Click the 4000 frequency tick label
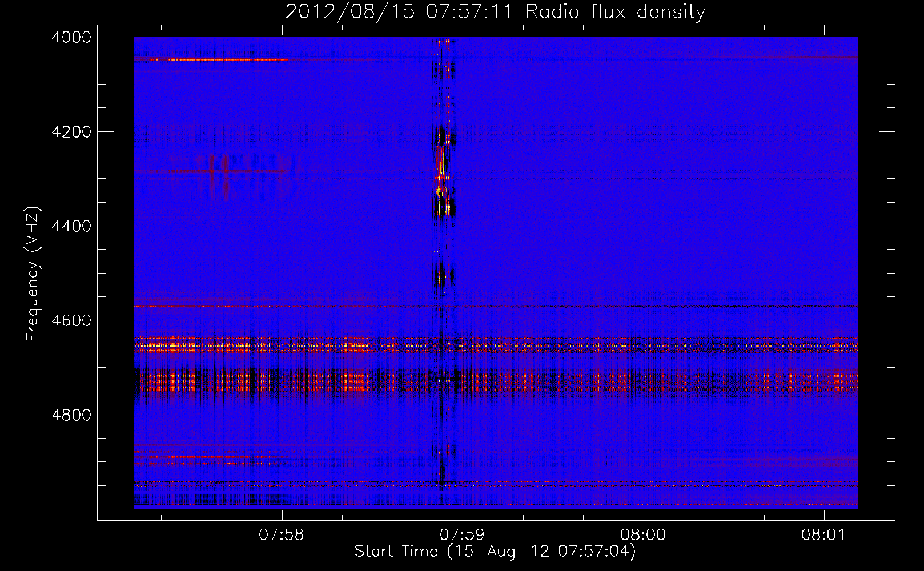This screenshot has width=924, height=571. [x=71, y=37]
